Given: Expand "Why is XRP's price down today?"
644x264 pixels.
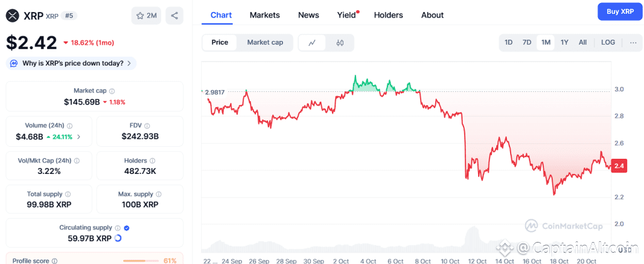Looking at the screenshot, I should [x=71, y=63].
